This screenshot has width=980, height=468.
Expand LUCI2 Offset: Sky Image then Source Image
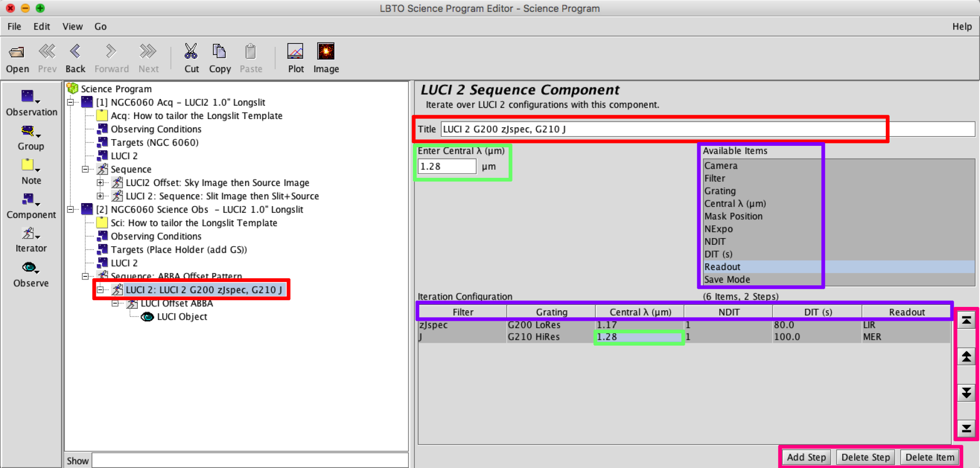100,183
